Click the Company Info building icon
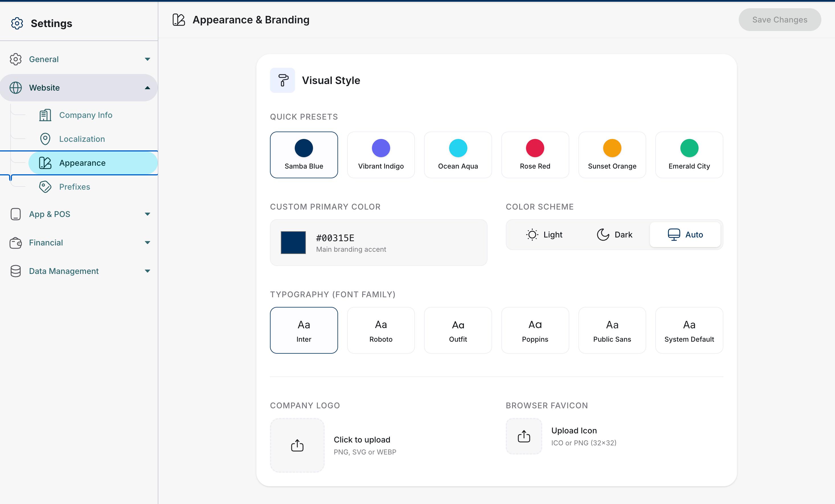The image size is (835, 504). click(x=45, y=115)
